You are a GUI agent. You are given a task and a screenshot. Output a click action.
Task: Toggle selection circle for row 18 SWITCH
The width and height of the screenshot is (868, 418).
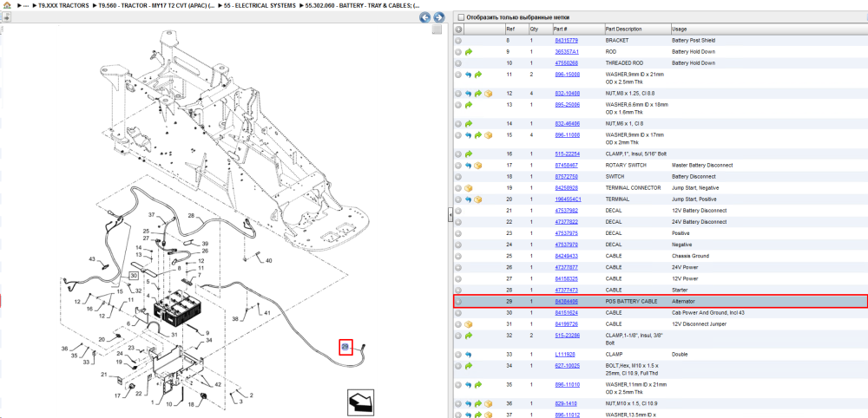tap(458, 176)
